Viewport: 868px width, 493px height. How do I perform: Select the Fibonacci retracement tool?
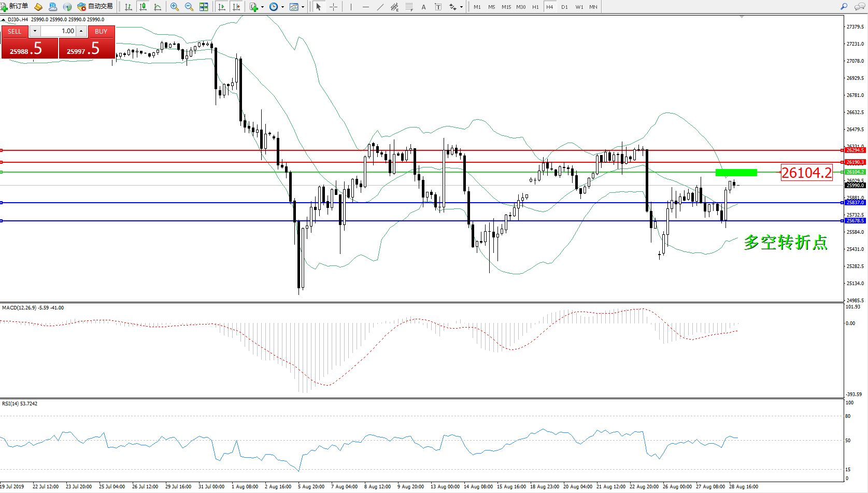tap(409, 7)
